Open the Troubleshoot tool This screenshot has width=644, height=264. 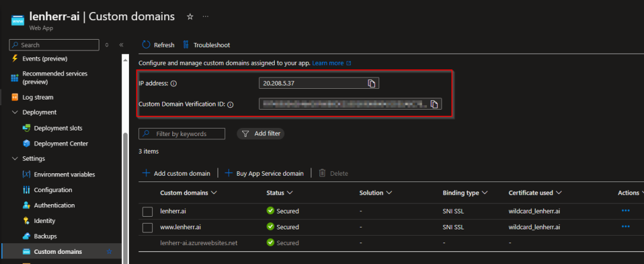[206, 45]
